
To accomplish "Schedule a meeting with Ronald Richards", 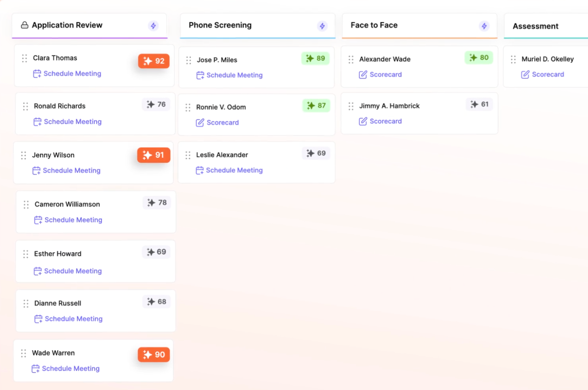I will (68, 122).
